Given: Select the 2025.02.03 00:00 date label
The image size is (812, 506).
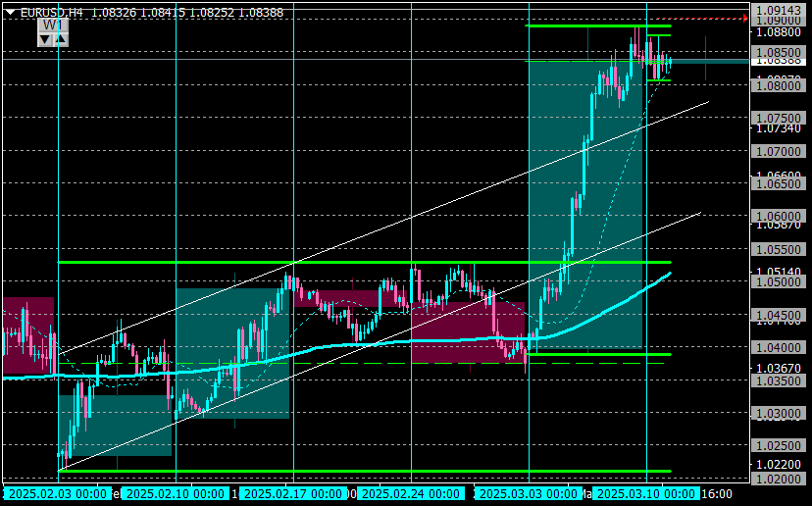Looking at the screenshot, I should [58, 493].
